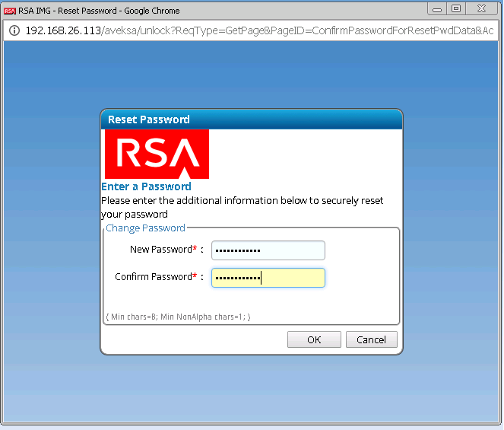The image size is (504, 430).
Task: Click the window title "RSA IMG - Reset Password"
Action: point(99,11)
